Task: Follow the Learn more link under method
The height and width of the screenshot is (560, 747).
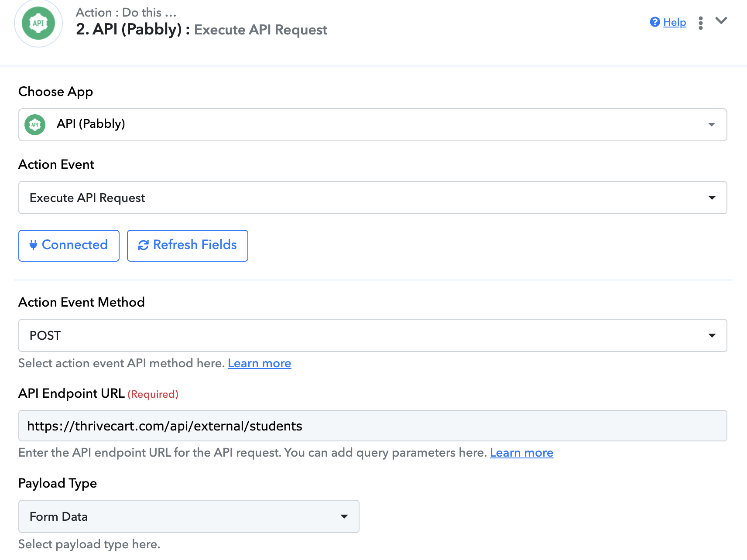Action: click(260, 363)
